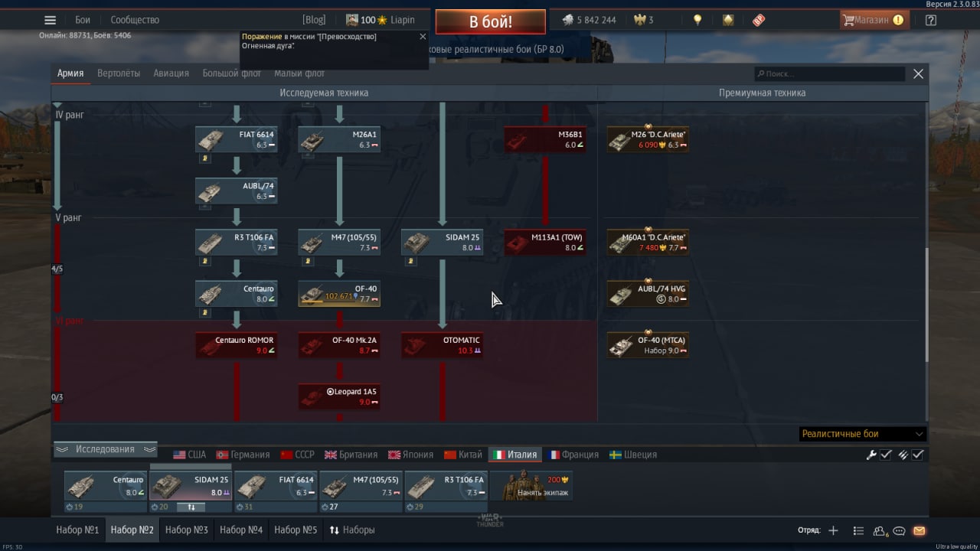980x551 pixels.
Task: Select FIAT 6614 in research tree
Action: [x=236, y=139]
